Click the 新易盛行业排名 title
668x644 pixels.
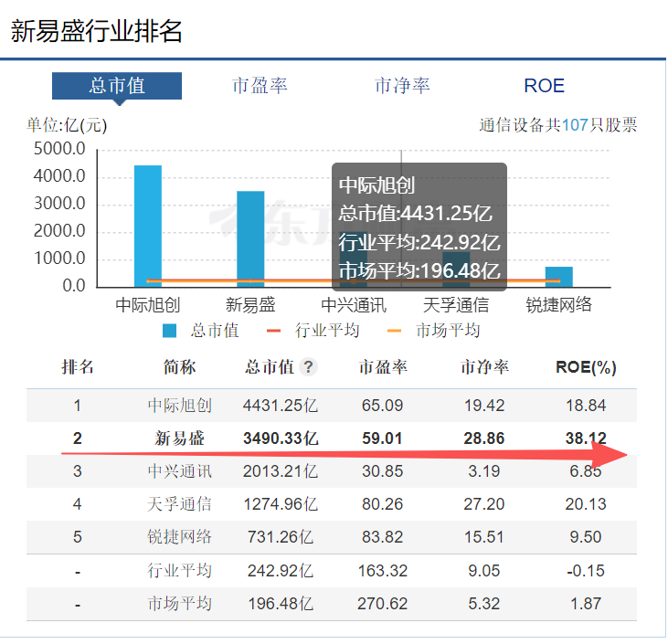tap(97, 31)
